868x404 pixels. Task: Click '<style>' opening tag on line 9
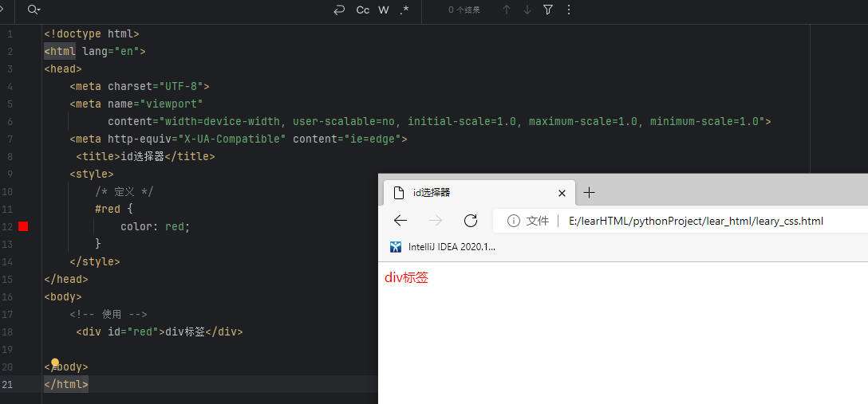pos(92,174)
